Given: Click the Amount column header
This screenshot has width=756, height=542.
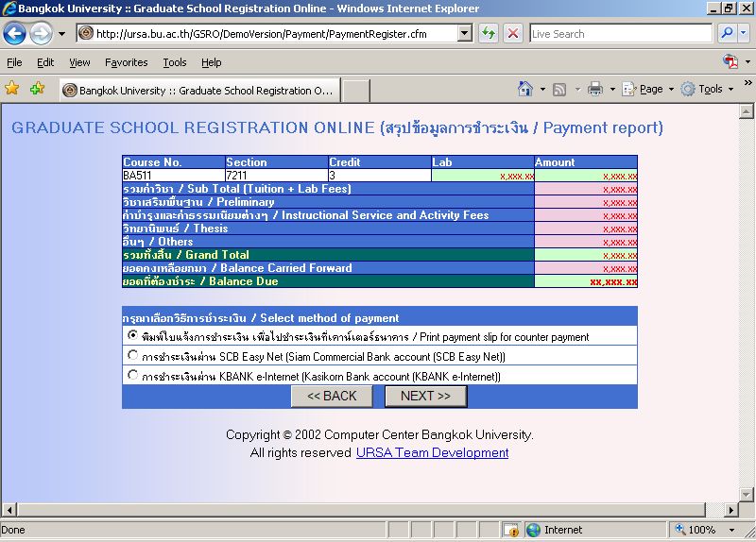Looking at the screenshot, I should tap(586, 161).
